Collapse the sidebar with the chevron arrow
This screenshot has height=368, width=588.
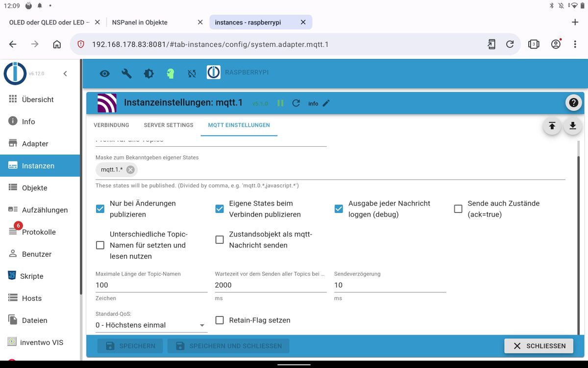tap(65, 74)
